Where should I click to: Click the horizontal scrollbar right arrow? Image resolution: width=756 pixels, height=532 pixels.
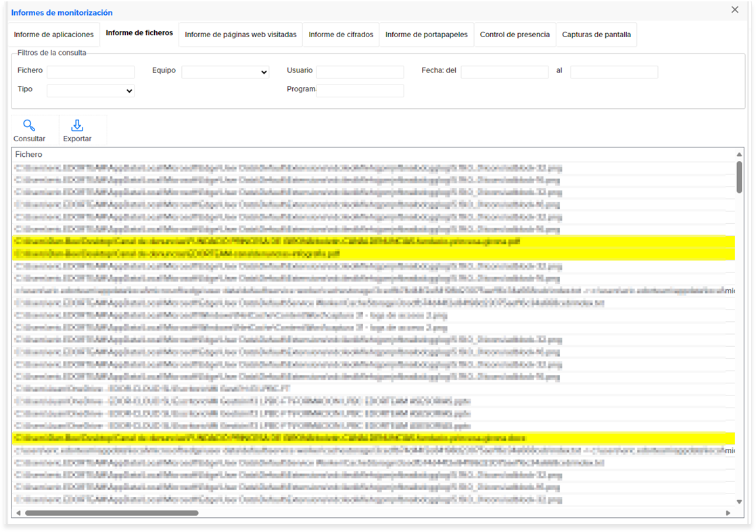click(728, 513)
